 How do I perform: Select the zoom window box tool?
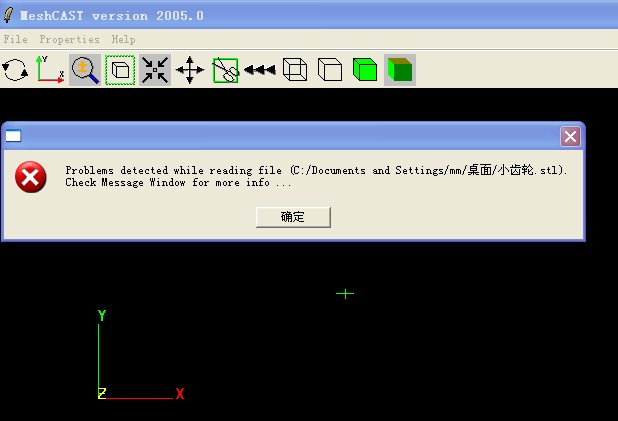(120, 70)
